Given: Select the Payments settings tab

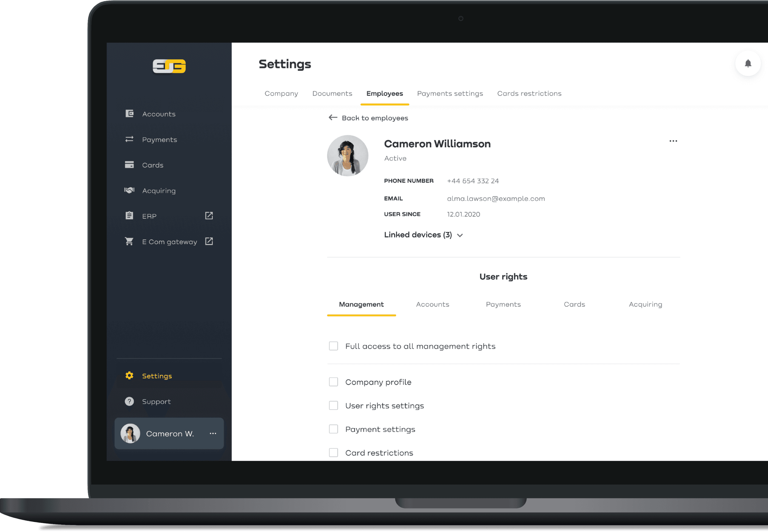Looking at the screenshot, I should (x=449, y=93).
